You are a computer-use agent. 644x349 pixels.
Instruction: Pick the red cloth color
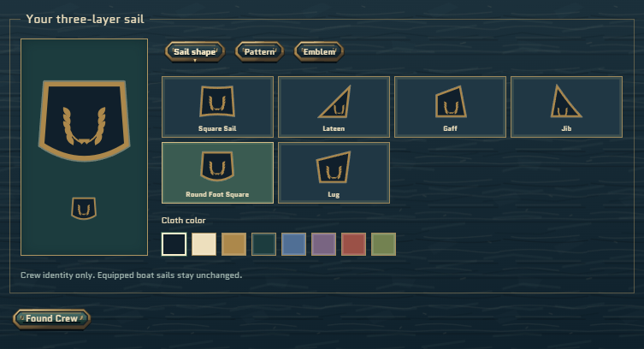tap(353, 245)
